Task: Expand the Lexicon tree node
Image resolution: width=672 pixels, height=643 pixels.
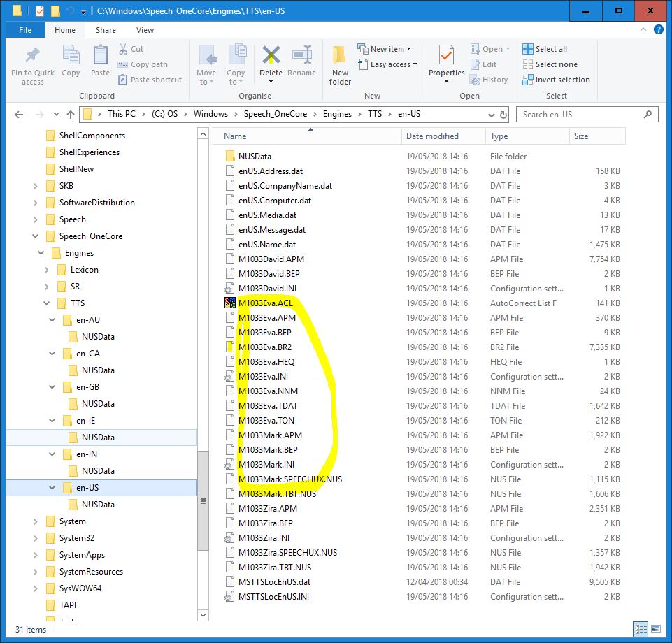Action: 46,270
